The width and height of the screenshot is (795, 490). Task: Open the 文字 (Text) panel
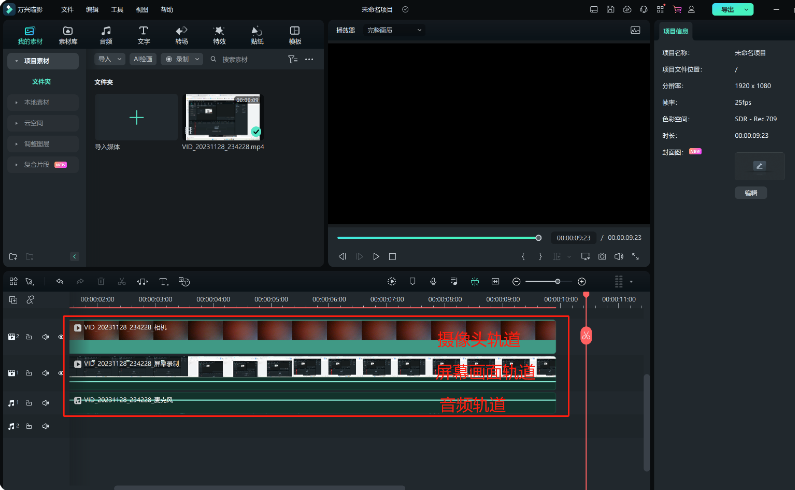[x=143, y=35]
